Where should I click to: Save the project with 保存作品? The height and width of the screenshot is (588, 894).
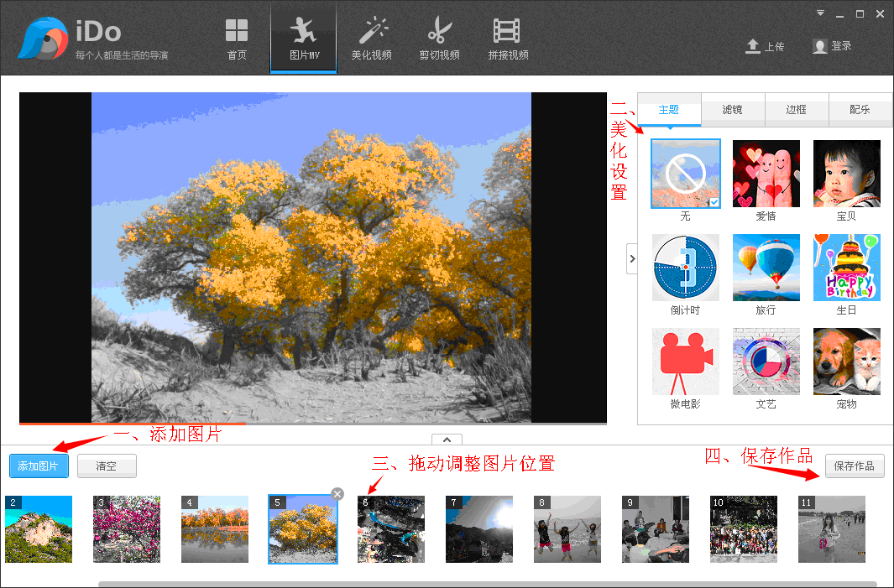(855, 466)
